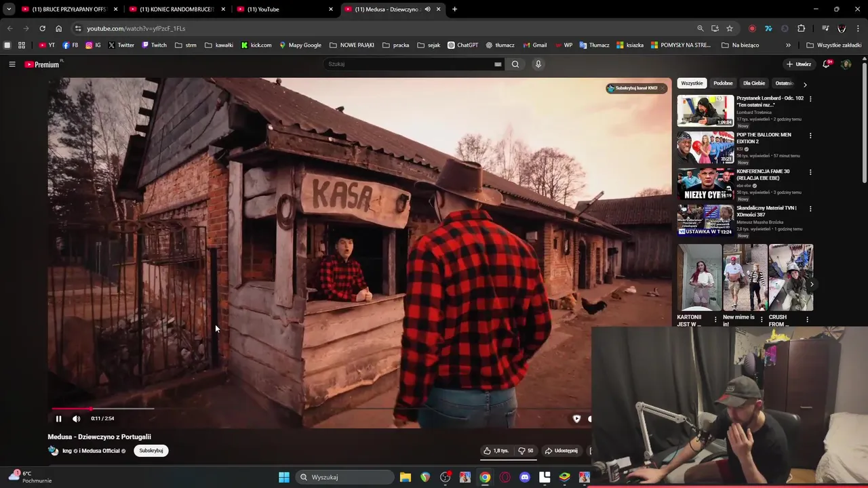
Task: Click the search magnifier button
Action: tap(515, 64)
